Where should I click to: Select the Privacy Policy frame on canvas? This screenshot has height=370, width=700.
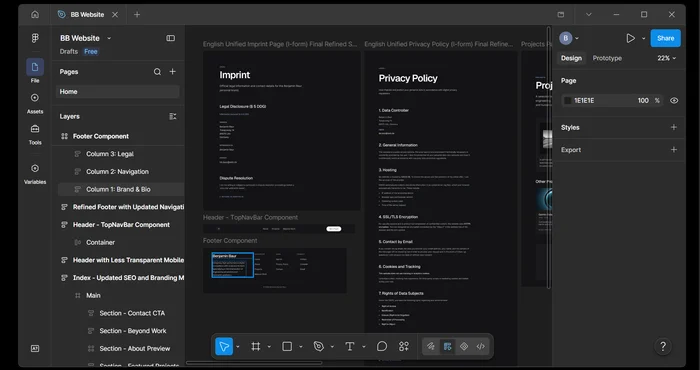click(441, 208)
